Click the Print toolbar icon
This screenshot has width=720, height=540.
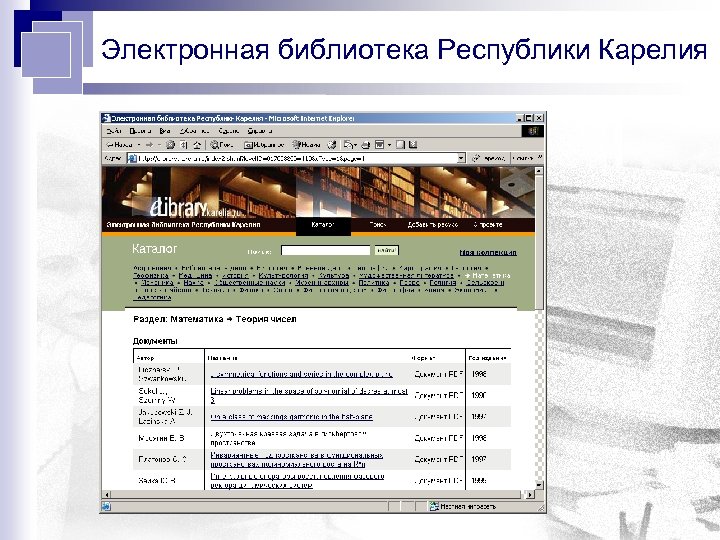[366, 145]
